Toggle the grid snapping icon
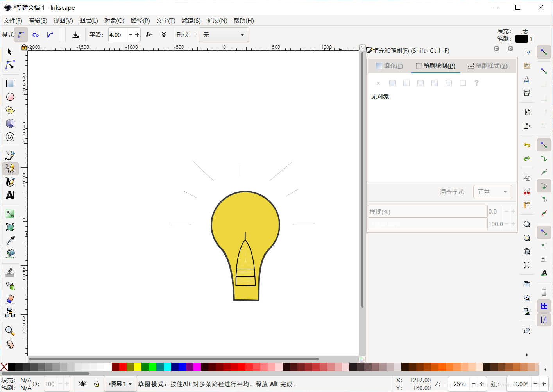 tap(544, 306)
